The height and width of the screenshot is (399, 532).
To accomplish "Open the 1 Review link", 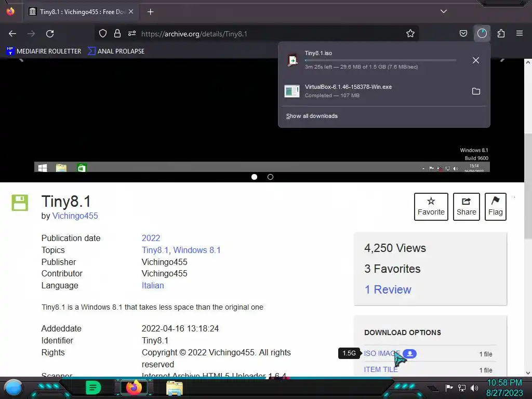I will pyautogui.click(x=388, y=289).
